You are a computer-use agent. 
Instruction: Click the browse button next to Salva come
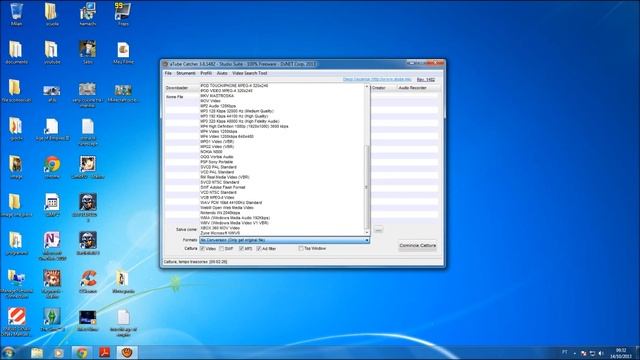378,229
